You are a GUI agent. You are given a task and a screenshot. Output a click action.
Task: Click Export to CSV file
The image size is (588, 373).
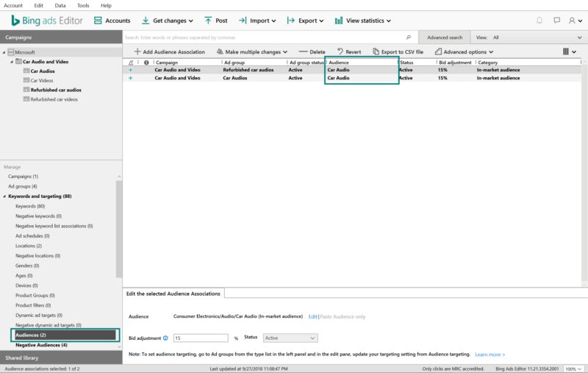(x=398, y=51)
